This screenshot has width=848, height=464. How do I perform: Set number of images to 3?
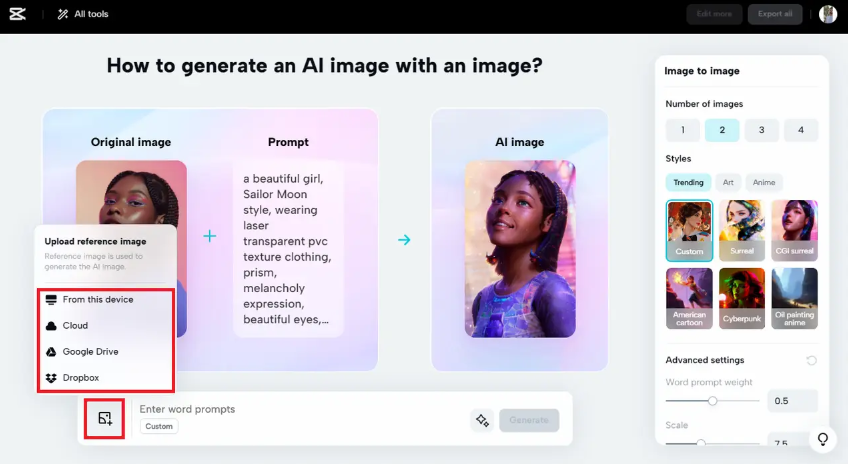pos(761,130)
